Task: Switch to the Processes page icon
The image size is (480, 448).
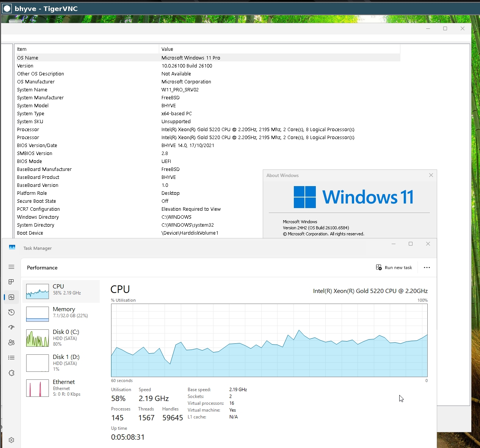Action: (11, 282)
